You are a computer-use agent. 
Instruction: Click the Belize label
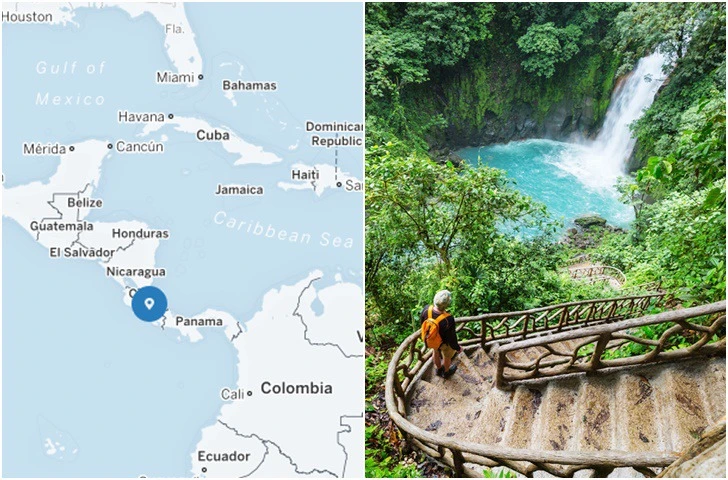pyautogui.click(x=85, y=202)
